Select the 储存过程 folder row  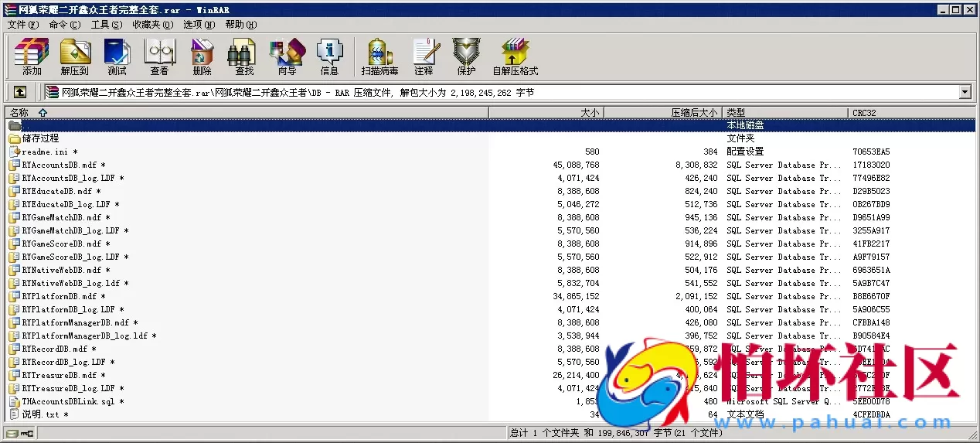(490, 138)
